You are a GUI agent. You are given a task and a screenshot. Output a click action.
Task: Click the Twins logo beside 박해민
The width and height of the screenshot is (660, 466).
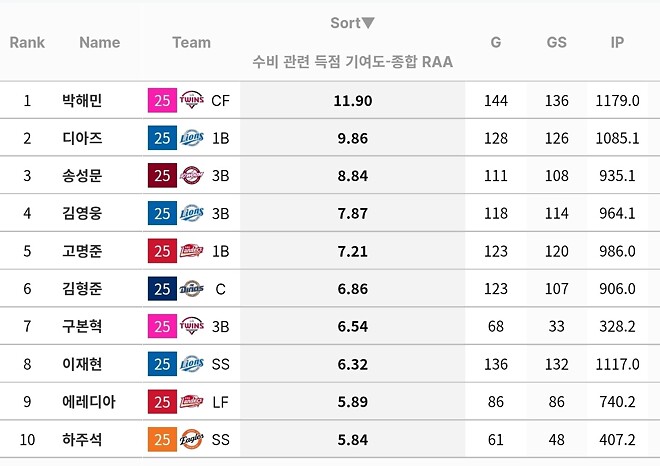[192, 100]
